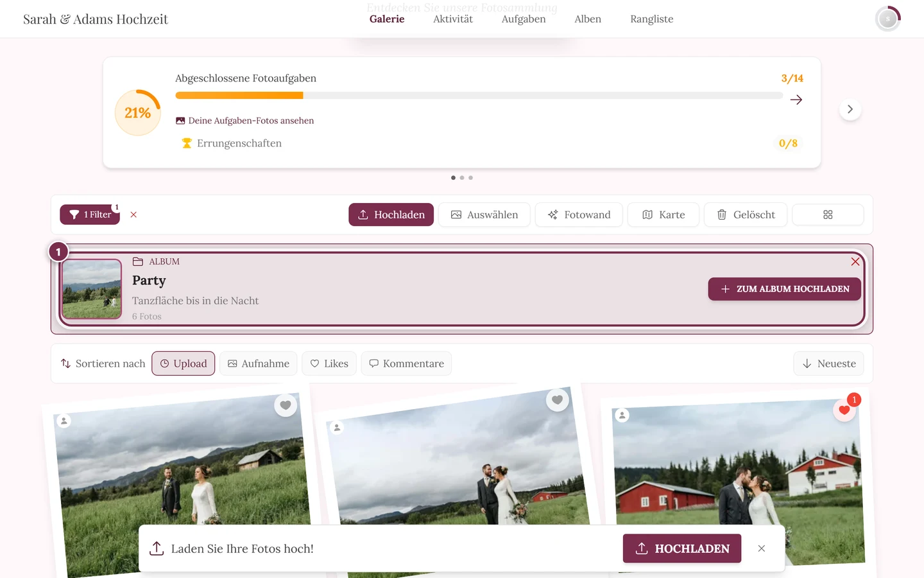Sort photos by Kommentare
The width and height of the screenshot is (924, 578).
coord(407,363)
